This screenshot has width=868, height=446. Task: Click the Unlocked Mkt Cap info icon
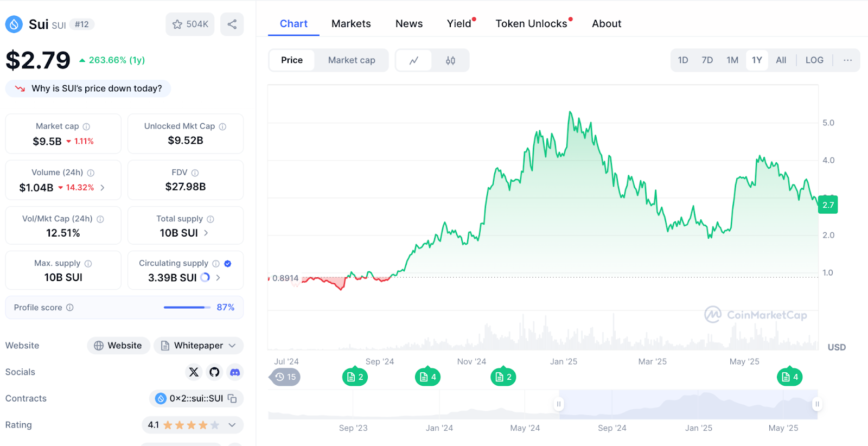coord(222,126)
